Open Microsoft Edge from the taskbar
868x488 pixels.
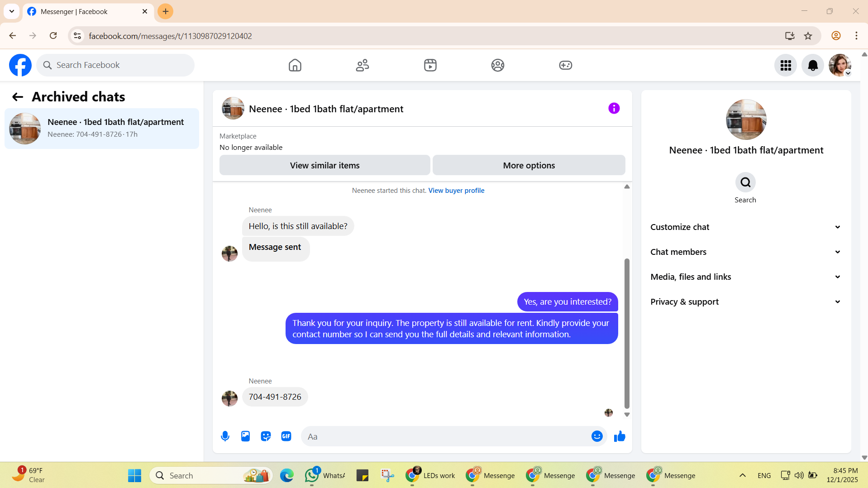click(x=286, y=475)
